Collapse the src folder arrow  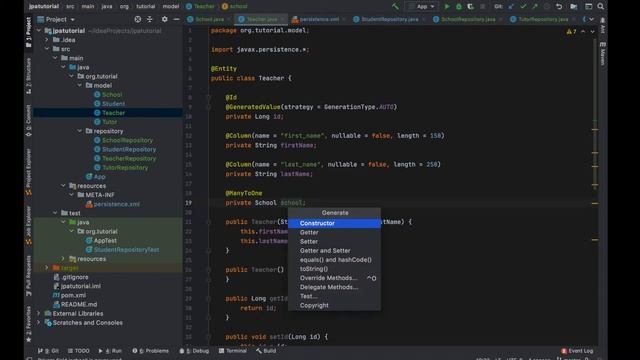[47, 49]
